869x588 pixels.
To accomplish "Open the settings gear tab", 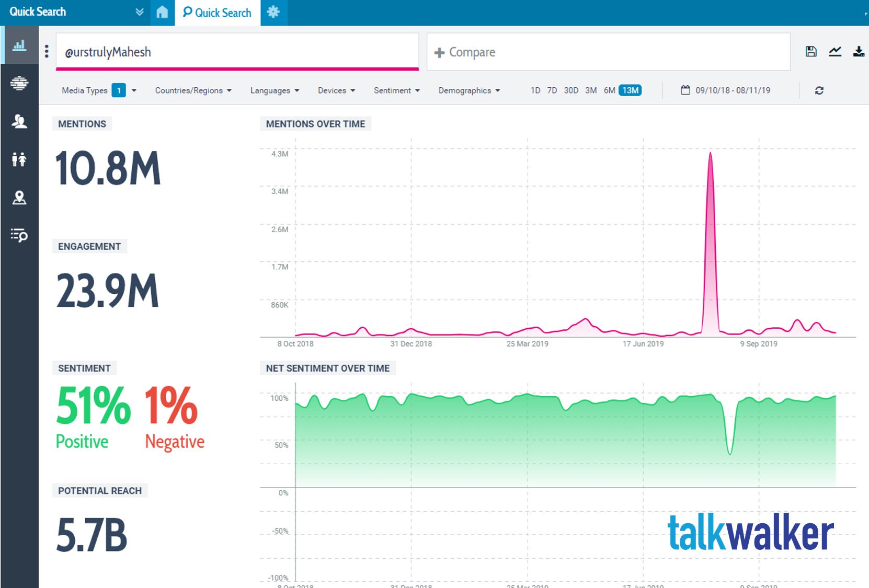I will coord(273,12).
